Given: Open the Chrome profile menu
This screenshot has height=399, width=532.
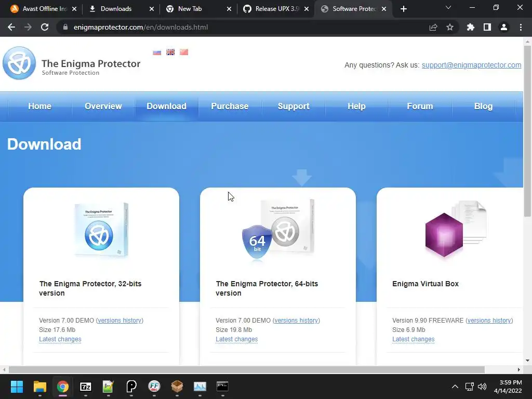Looking at the screenshot, I should coord(504,27).
